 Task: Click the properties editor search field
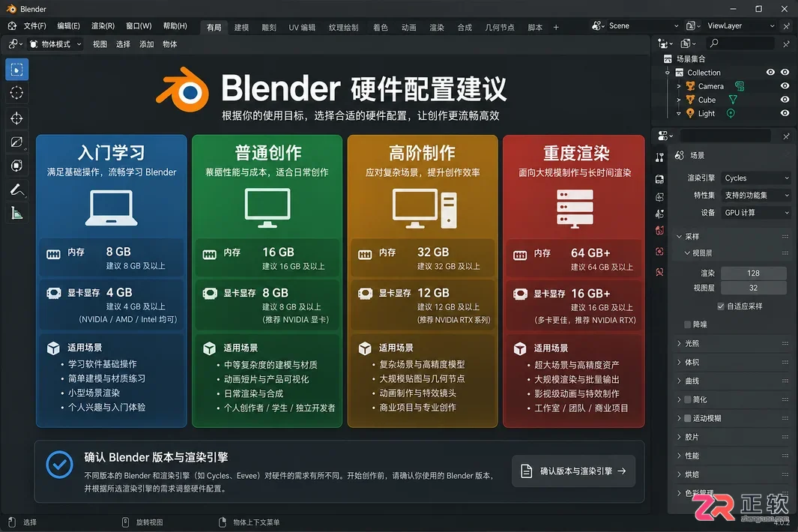coord(725,136)
